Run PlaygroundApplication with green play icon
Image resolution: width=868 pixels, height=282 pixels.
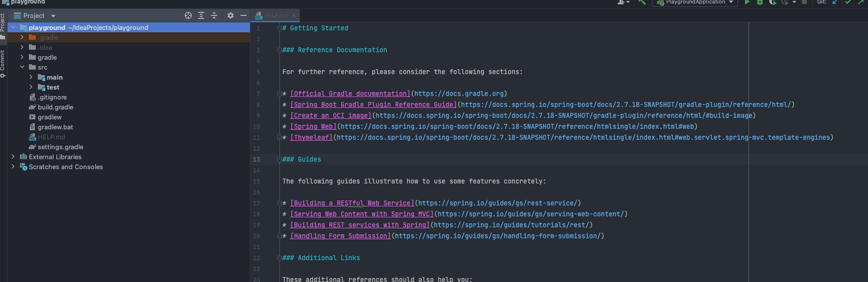[747, 2]
